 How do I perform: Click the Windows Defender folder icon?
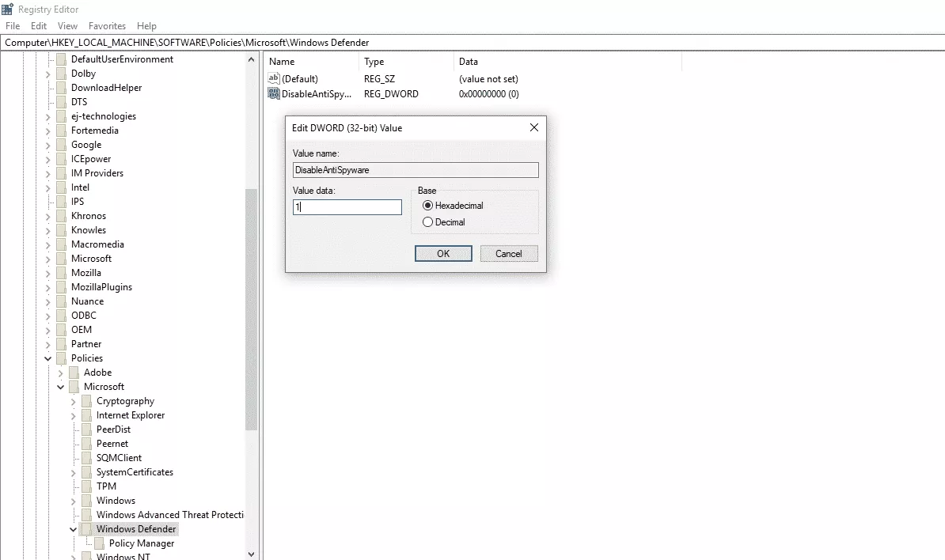pos(87,529)
